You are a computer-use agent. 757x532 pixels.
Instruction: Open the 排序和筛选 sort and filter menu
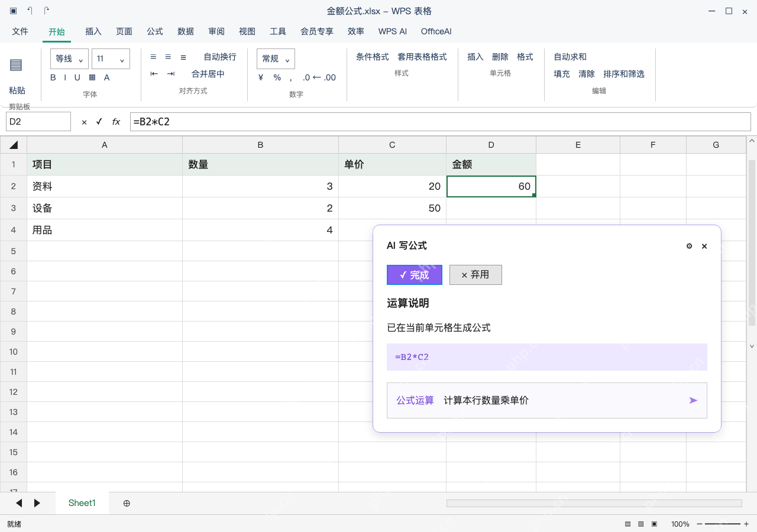(624, 74)
